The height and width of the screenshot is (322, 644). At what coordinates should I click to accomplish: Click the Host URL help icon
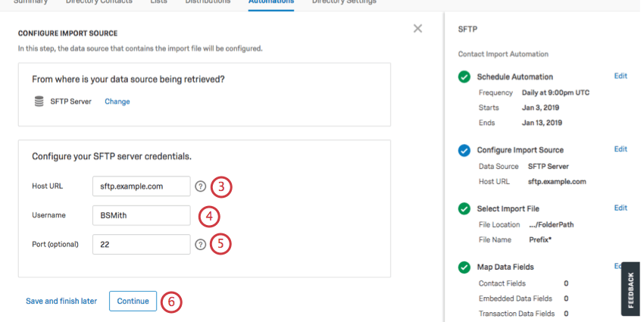pyautogui.click(x=200, y=186)
